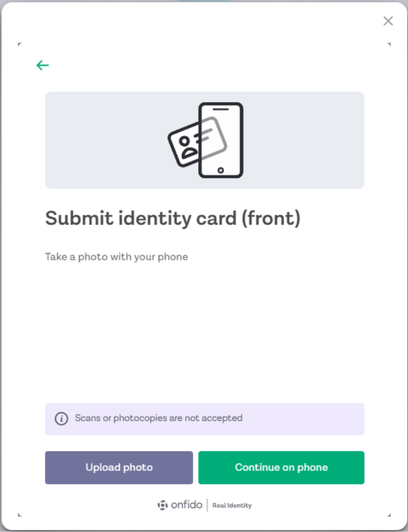This screenshot has width=408, height=532.
Task: Click the bottom-left corner frame marker
Action: (19, 515)
